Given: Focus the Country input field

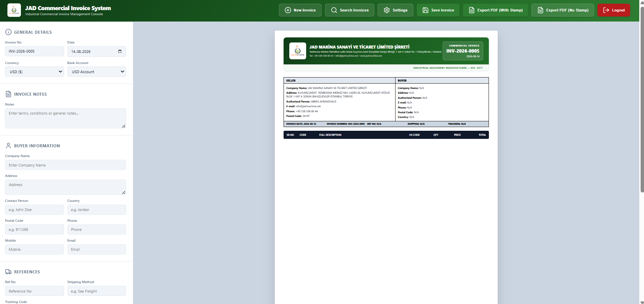Looking at the screenshot, I should tap(97, 210).
